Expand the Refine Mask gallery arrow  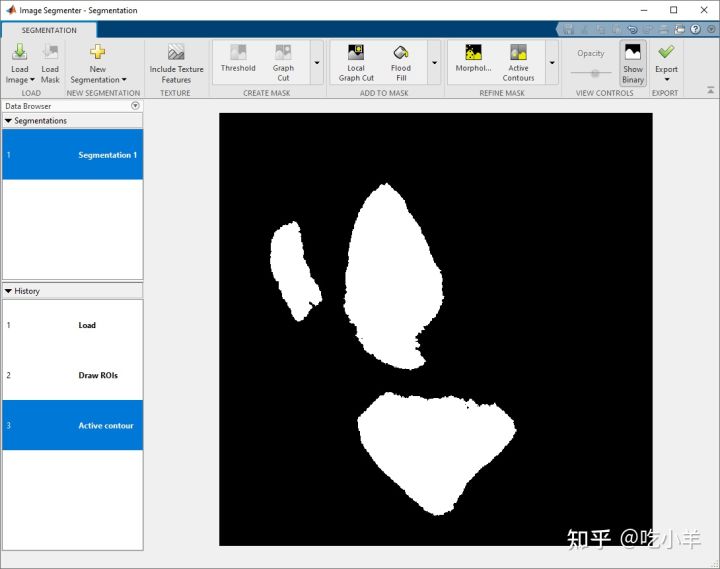tap(552, 62)
